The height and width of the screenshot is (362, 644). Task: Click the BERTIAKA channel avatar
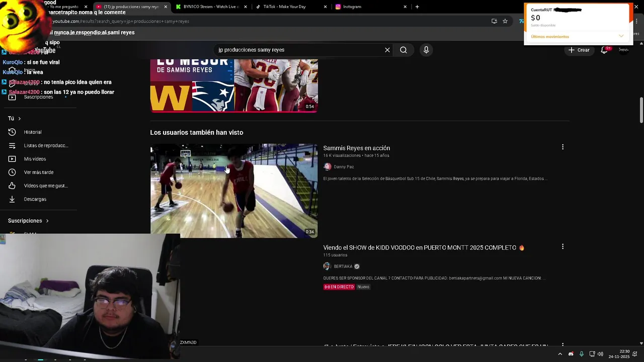click(x=327, y=266)
